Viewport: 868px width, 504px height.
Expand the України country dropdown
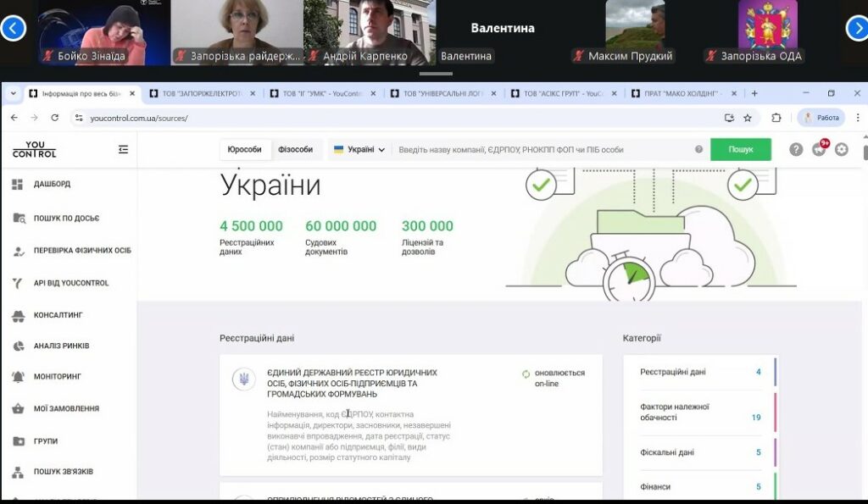pyautogui.click(x=359, y=149)
